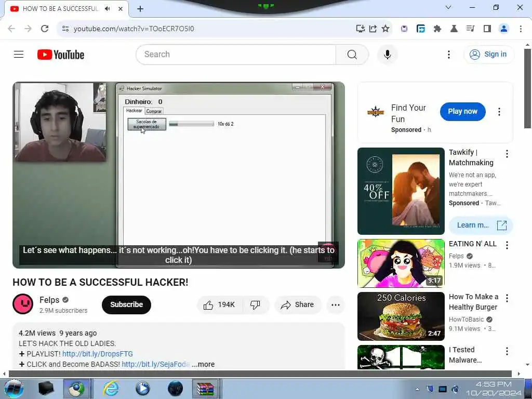Share the video
Image resolution: width=532 pixels, height=399 pixels.
pyautogui.click(x=297, y=304)
